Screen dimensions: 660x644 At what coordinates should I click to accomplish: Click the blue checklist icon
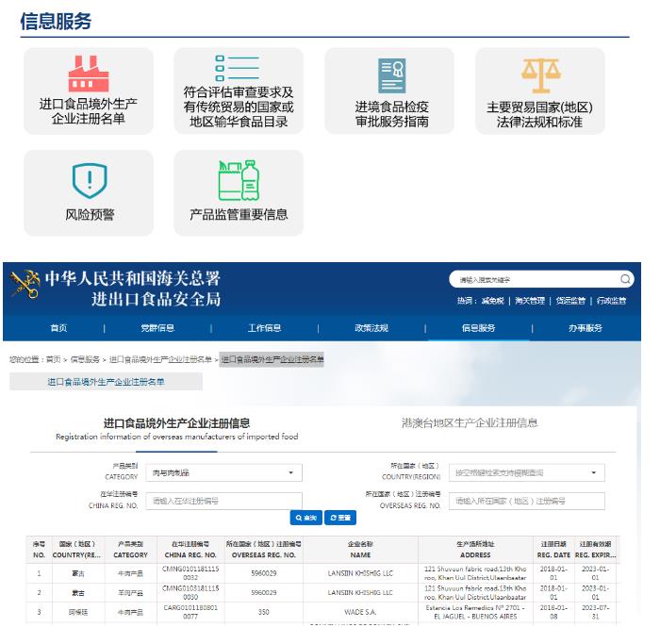(x=238, y=68)
